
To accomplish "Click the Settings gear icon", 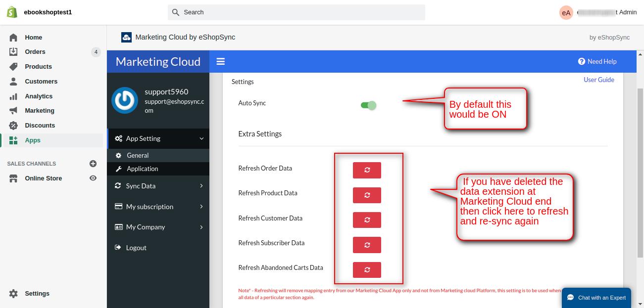I will (13, 294).
